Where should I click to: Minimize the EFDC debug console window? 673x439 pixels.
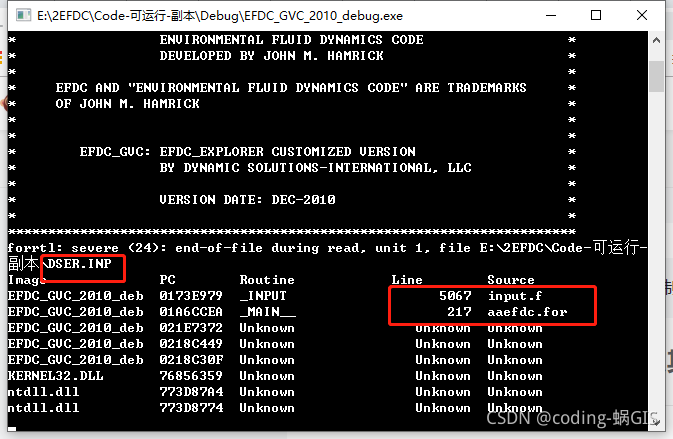click(551, 15)
